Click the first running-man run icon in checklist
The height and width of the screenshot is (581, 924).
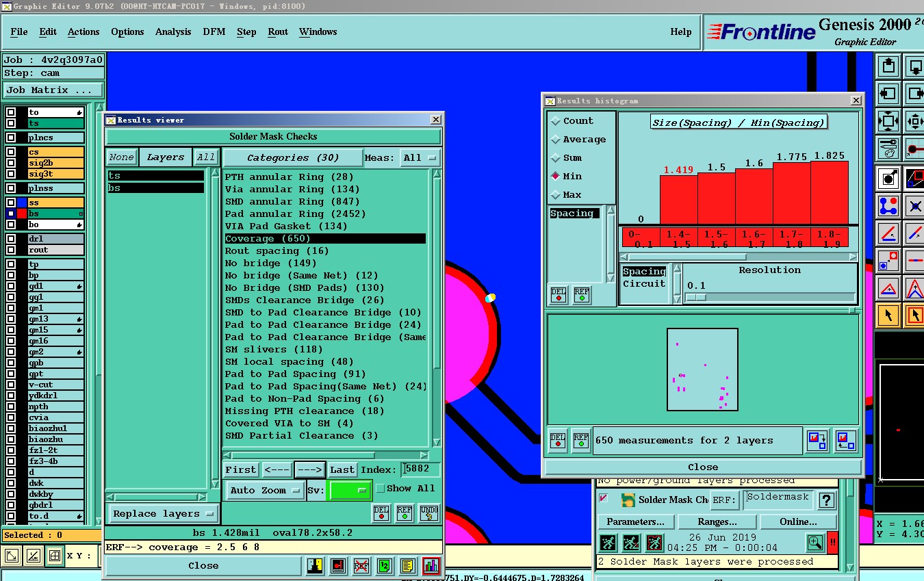click(x=608, y=543)
